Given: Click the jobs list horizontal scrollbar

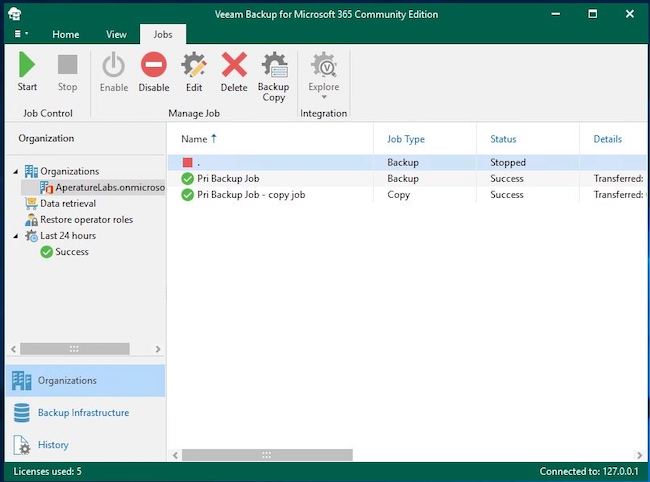Looking at the screenshot, I should click(x=265, y=455).
